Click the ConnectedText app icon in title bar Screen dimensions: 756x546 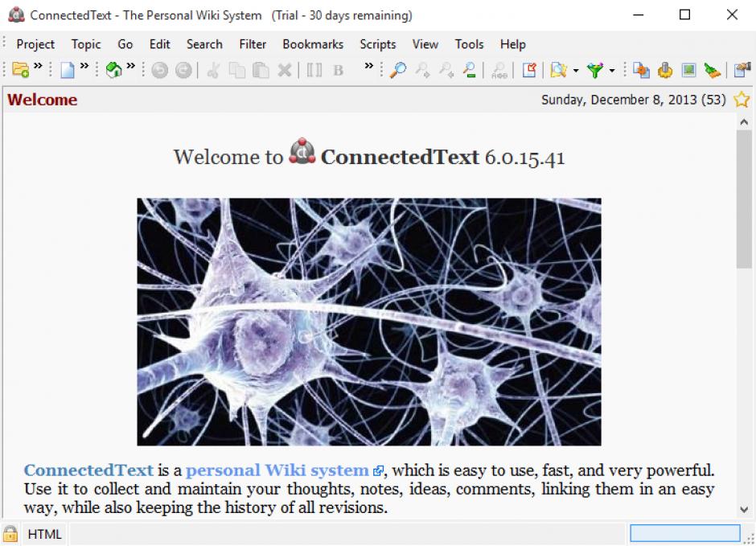tap(16, 15)
